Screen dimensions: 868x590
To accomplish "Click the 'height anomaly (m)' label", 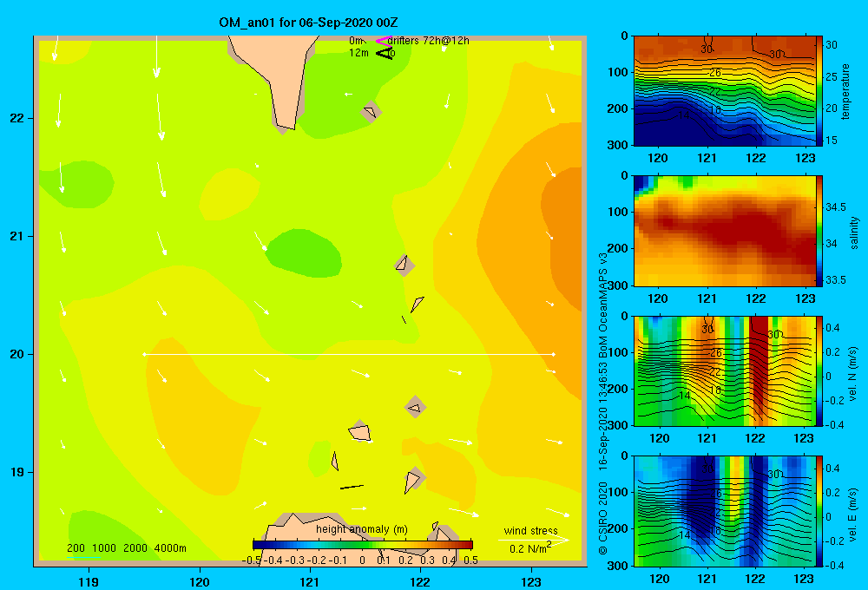I will coord(361,529).
